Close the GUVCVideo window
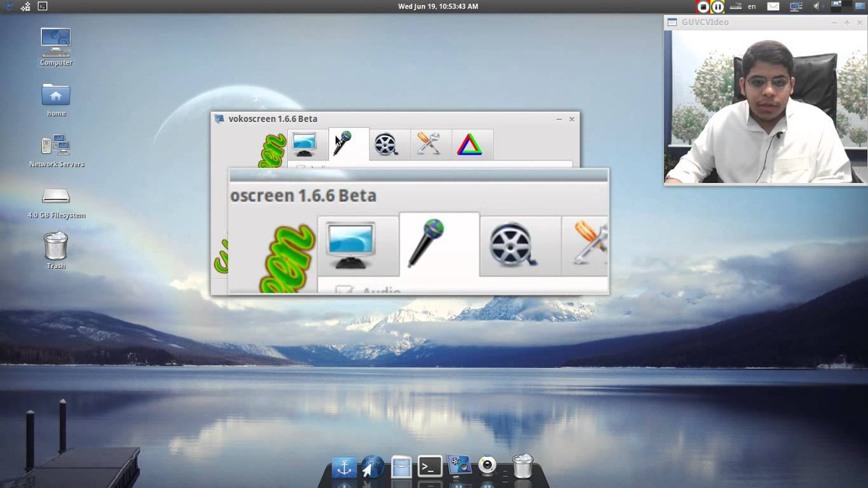 pyautogui.click(x=859, y=22)
